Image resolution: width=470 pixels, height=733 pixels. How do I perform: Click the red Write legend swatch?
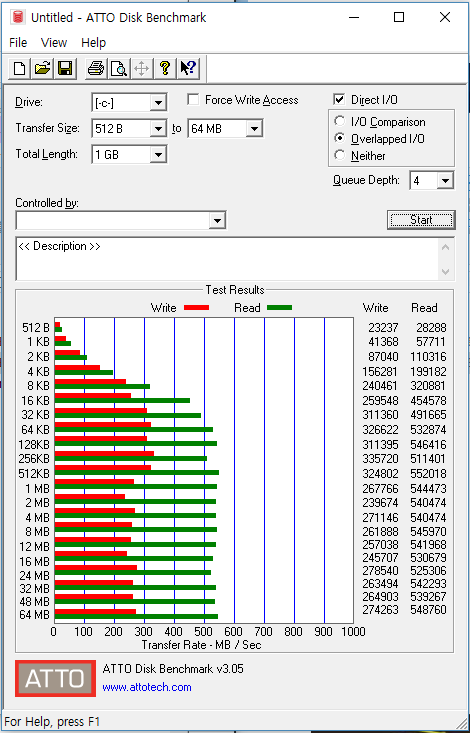pos(196,308)
